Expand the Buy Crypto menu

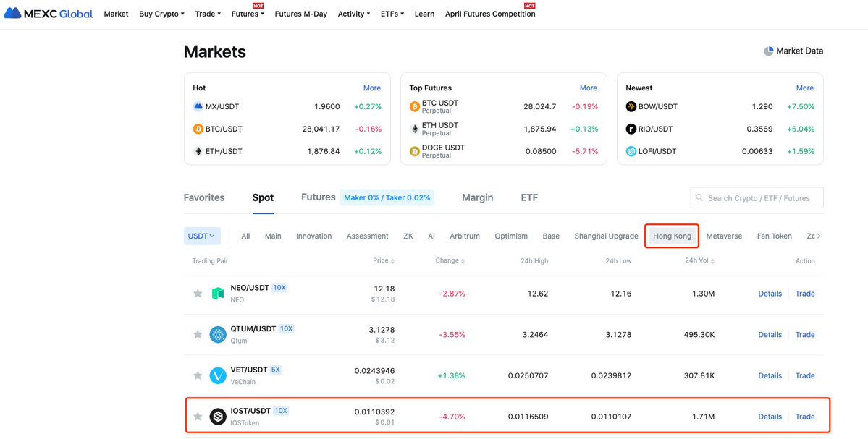[161, 14]
